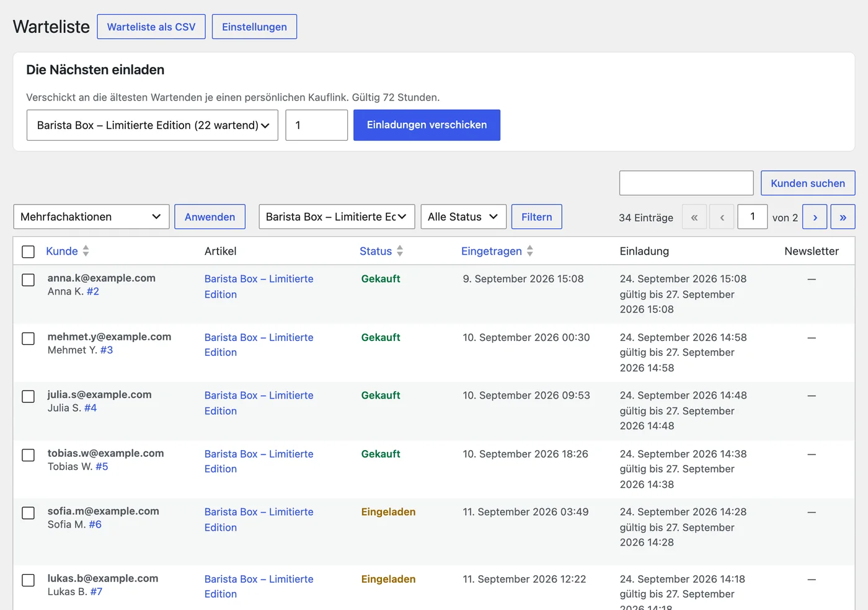This screenshot has height=610, width=868.
Task: Expand the Barista Box product filter dropdown
Action: pos(337,217)
